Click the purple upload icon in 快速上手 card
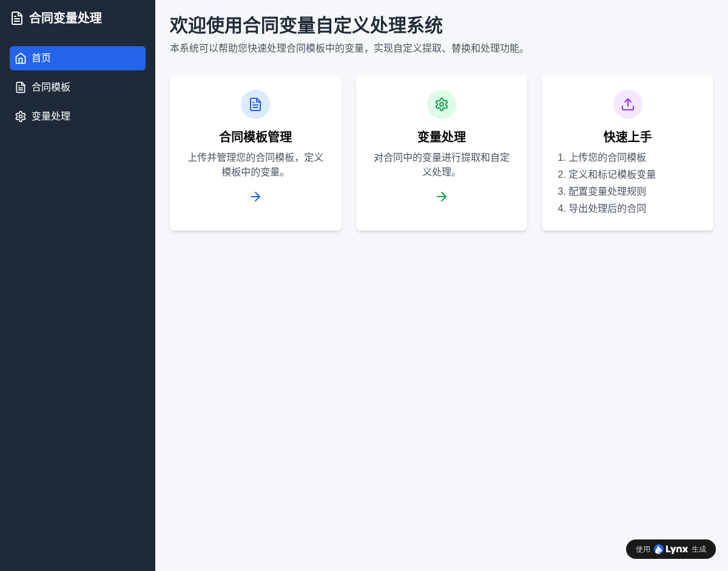Image resolution: width=728 pixels, height=571 pixels. (628, 104)
